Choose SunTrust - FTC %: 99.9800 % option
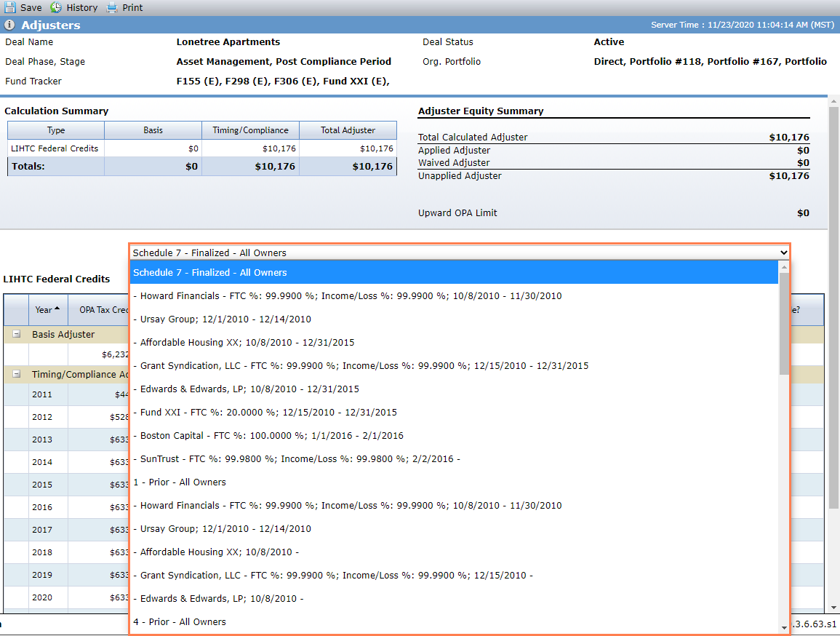The height and width of the screenshot is (636, 840). point(454,458)
